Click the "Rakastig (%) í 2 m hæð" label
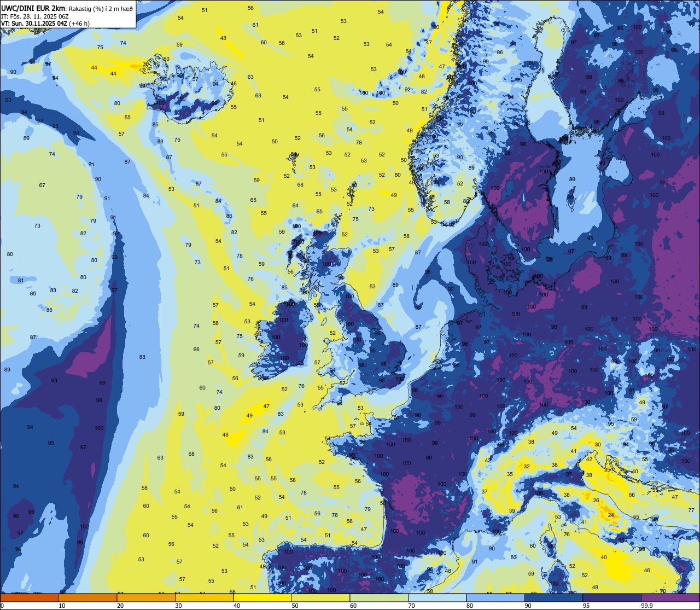The image size is (700, 610). point(100,9)
